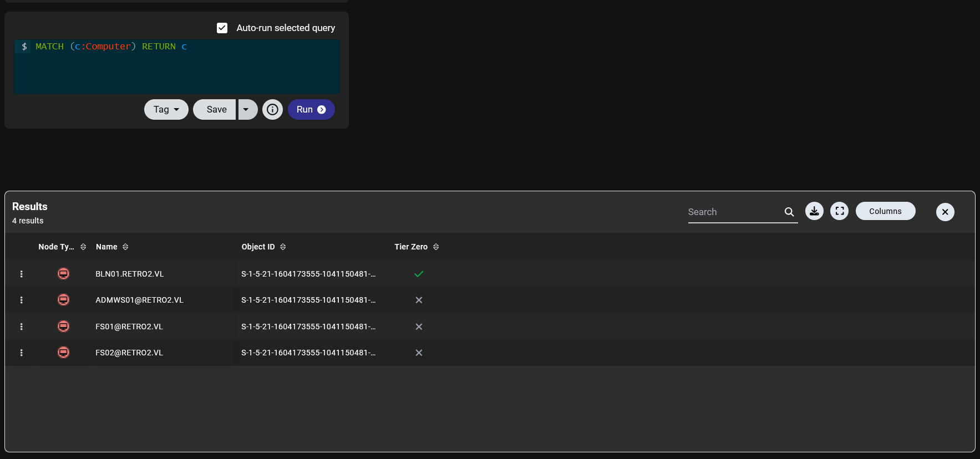The image size is (980, 459).
Task: Click Object ID cell of FS01@RETRO2.VL
Action: click(x=308, y=327)
